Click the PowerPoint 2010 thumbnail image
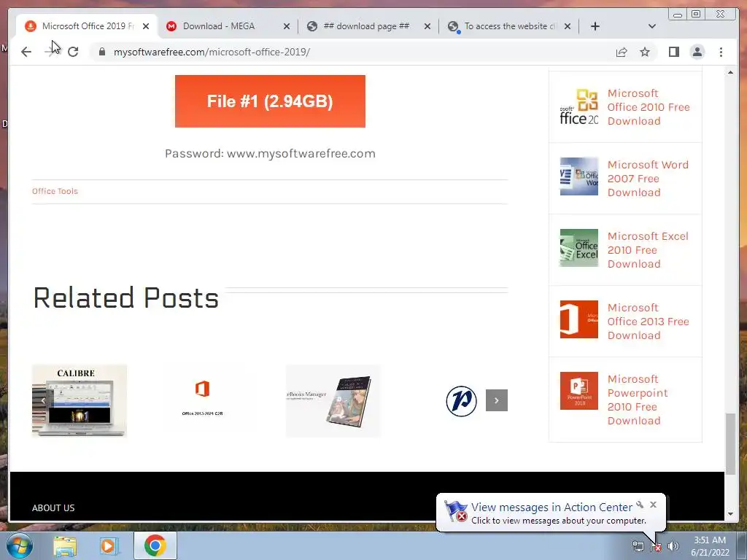This screenshot has width=747, height=560. [x=578, y=391]
